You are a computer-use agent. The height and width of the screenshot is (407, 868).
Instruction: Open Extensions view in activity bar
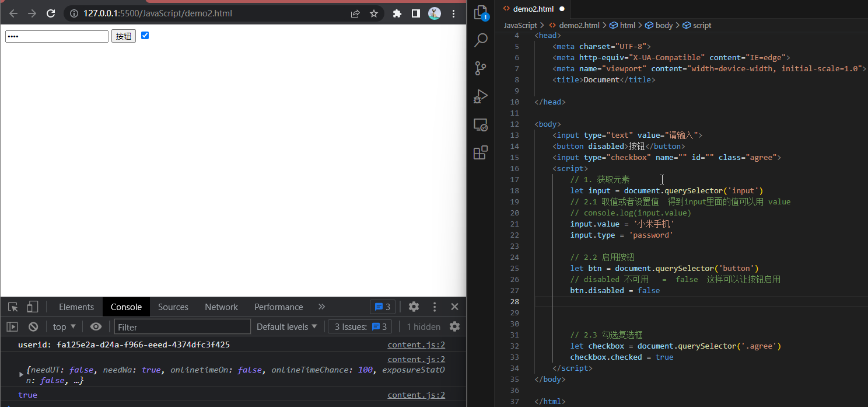pyautogui.click(x=481, y=153)
